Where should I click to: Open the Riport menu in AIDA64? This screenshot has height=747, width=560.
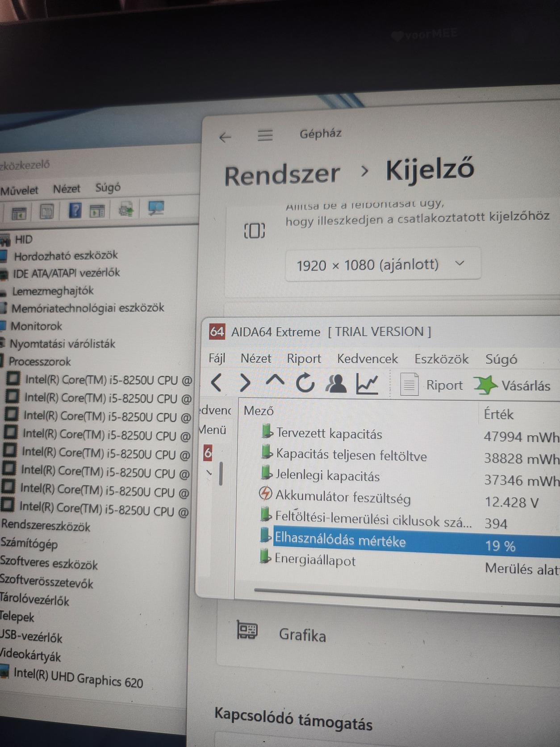point(304,358)
